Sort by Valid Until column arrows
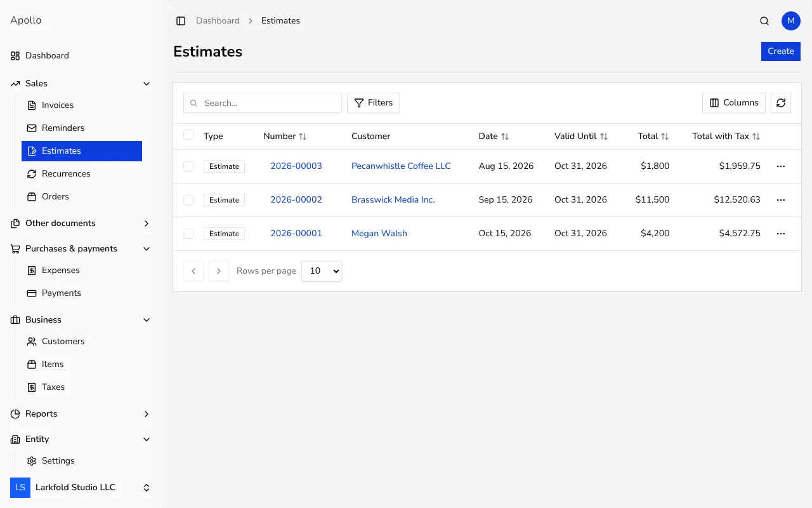 (x=604, y=137)
